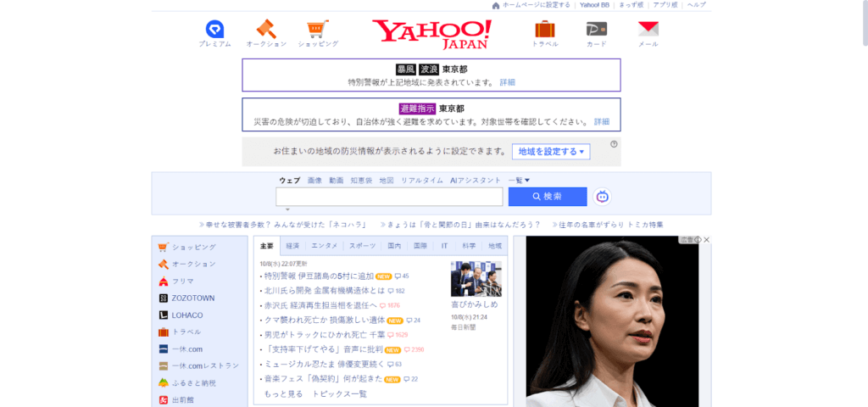Open the Mail envelope icon
The height and width of the screenshot is (407, 868).
648,29
